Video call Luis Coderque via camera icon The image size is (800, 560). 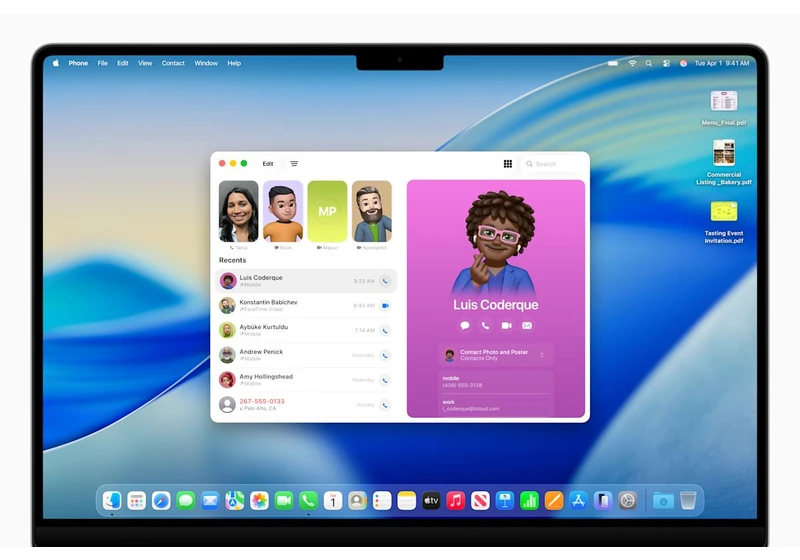[x=506, y=325]
